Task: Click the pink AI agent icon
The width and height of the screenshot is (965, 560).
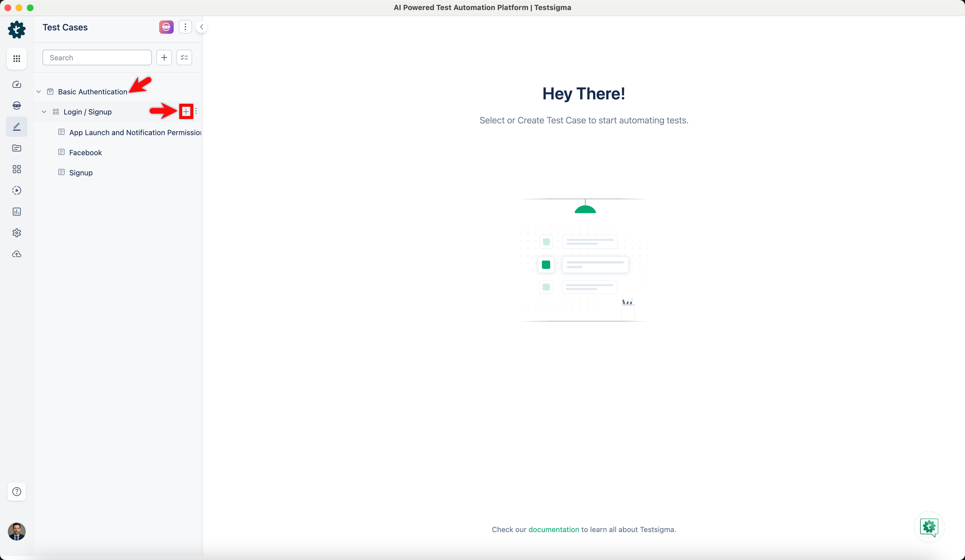Action: point(166,27)
